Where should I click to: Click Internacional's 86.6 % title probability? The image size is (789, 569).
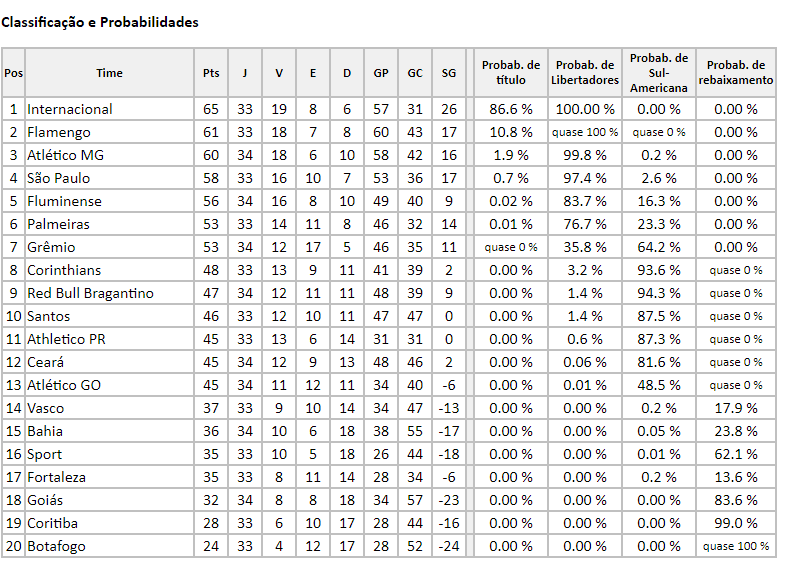point(511,109)
